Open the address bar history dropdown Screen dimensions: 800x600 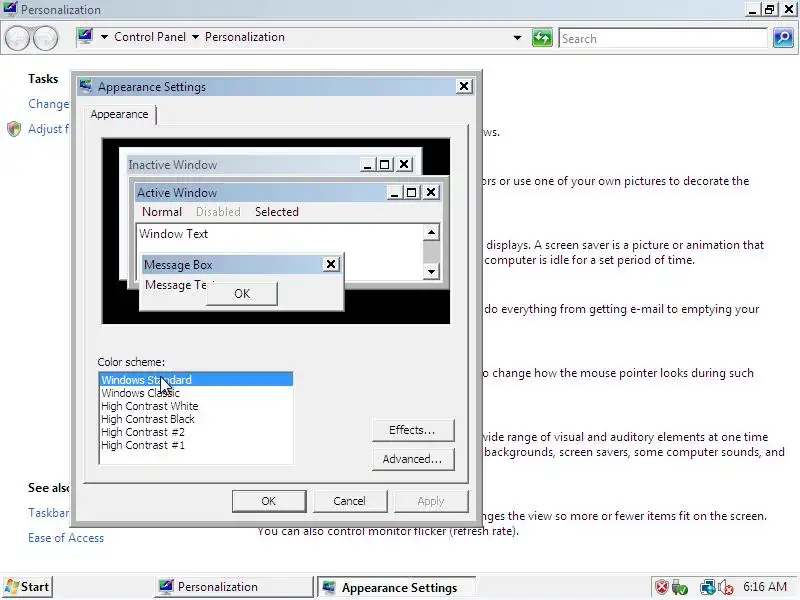click(517, 38)
